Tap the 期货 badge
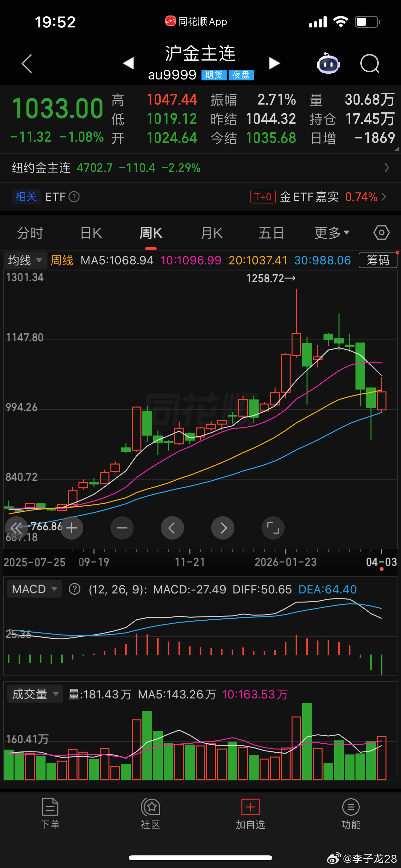 [214, 75]
